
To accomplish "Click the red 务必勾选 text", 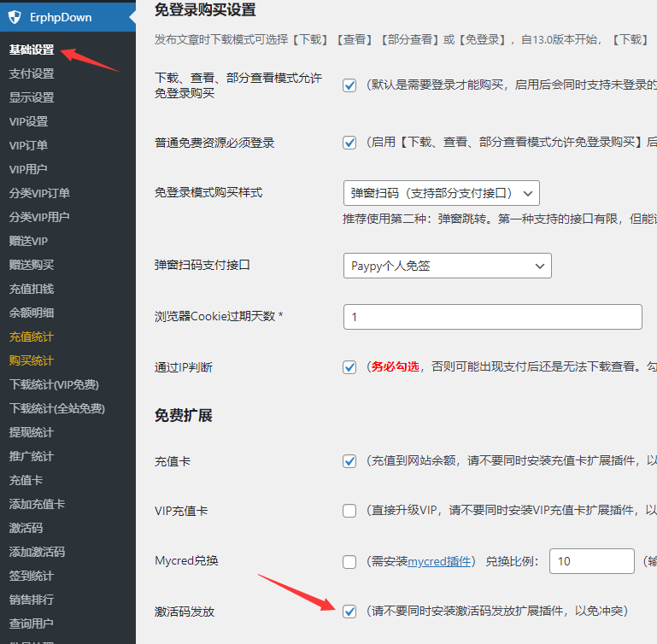I will [x=395, y=366].
